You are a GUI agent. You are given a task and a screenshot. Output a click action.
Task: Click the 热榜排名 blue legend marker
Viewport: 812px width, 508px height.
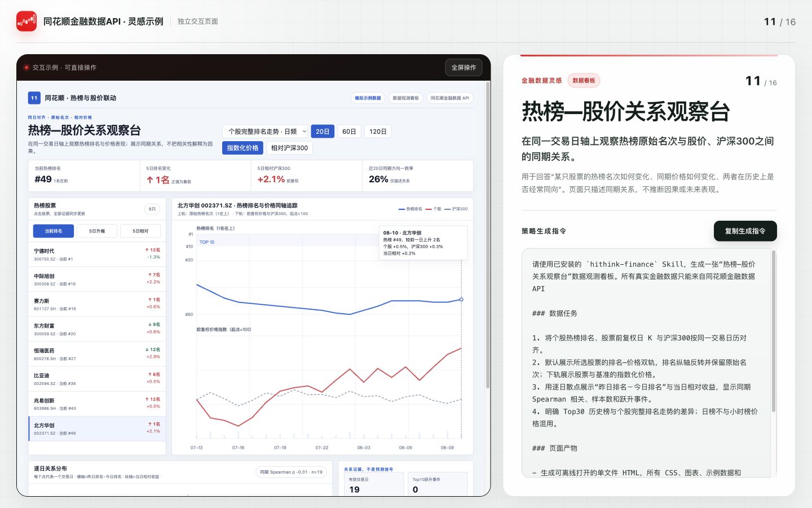coord(401,209)
